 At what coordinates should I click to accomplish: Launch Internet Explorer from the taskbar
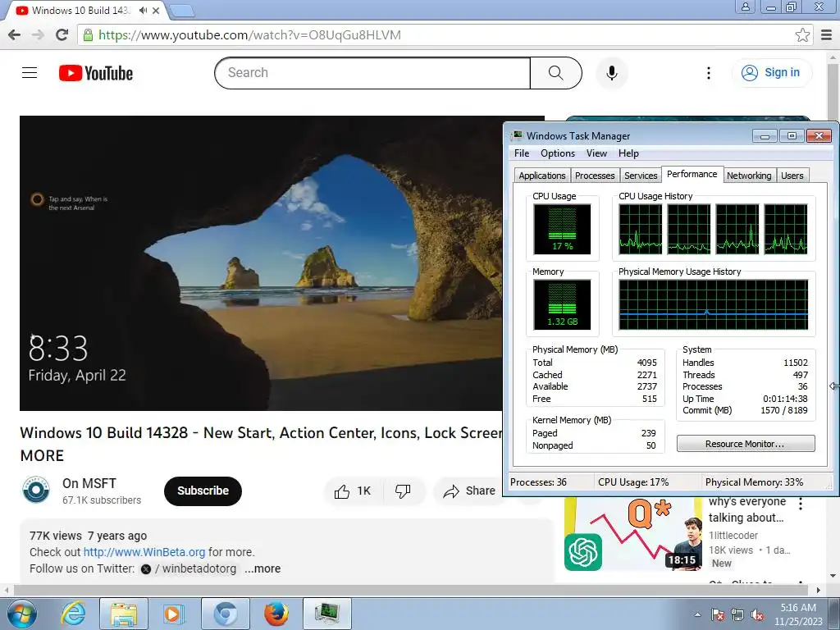pos(73,614)
